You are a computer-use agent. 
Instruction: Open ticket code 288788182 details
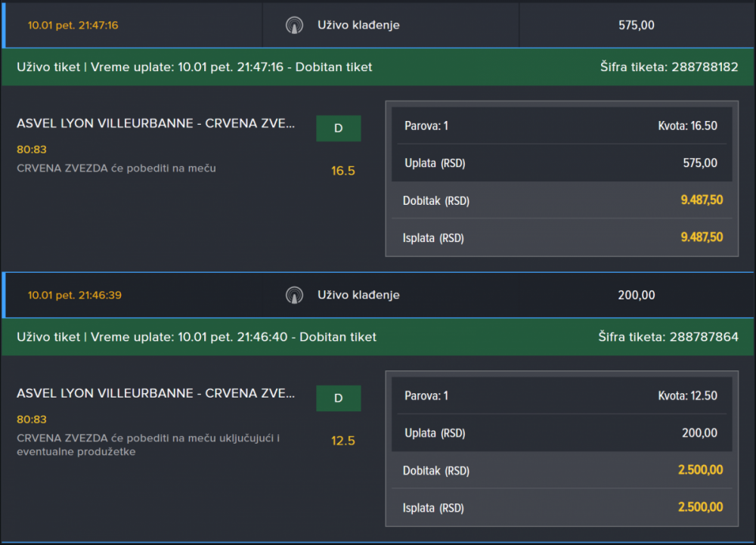pyautogui.click(x=671, y=67)
